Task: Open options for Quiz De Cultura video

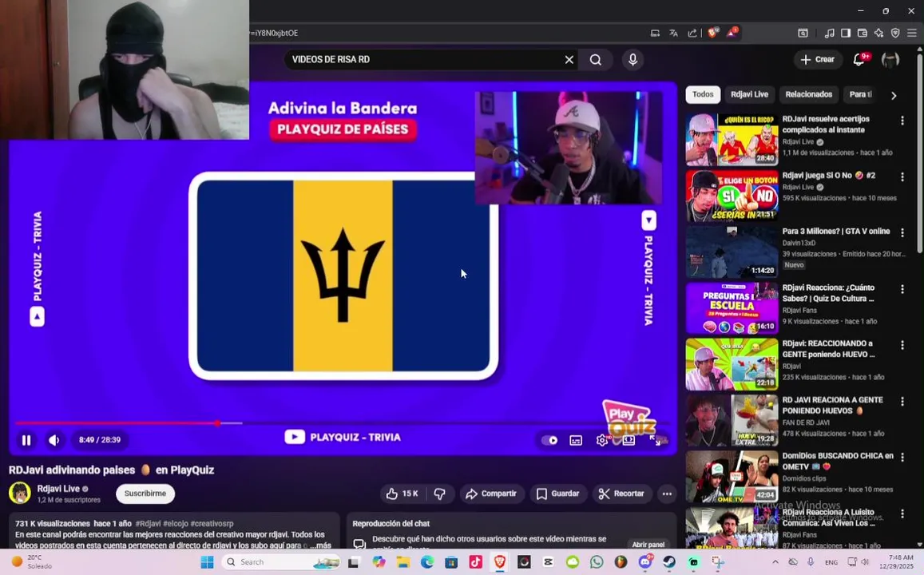Action: 902,289
